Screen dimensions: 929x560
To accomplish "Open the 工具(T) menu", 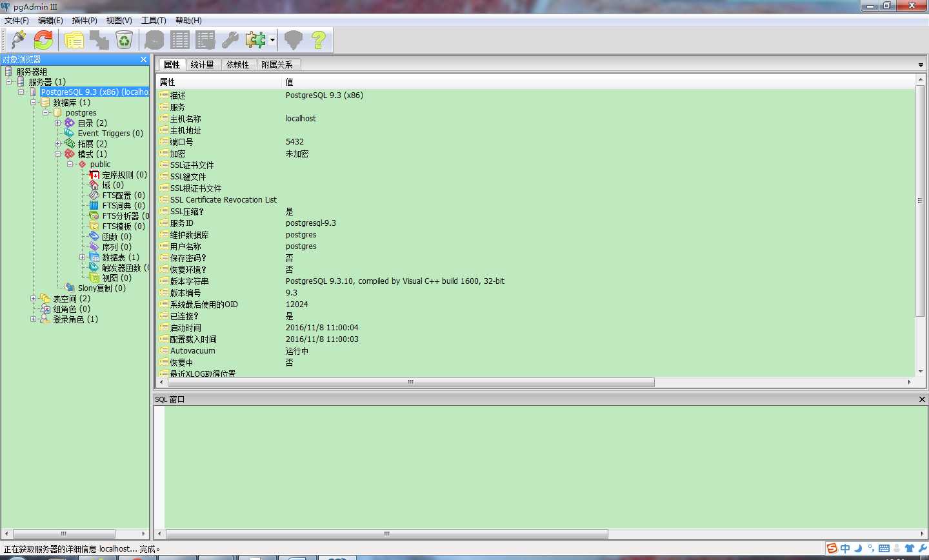I will 154,21.
